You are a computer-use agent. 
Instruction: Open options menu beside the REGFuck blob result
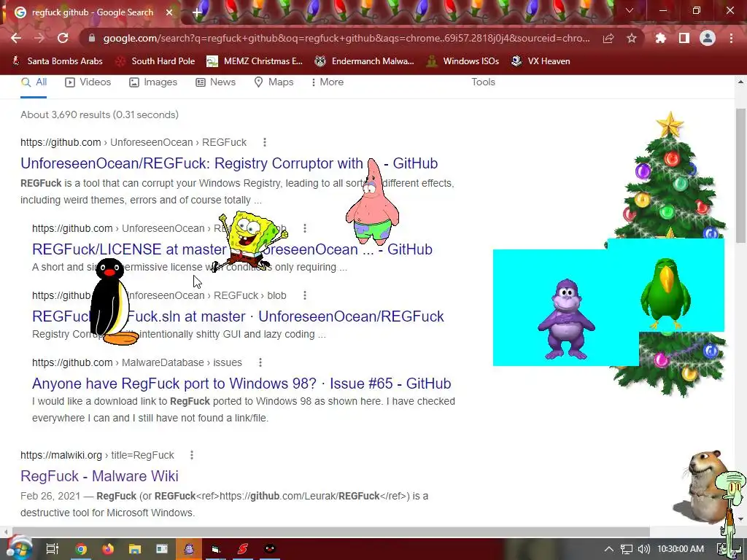[x=305, y=296]
